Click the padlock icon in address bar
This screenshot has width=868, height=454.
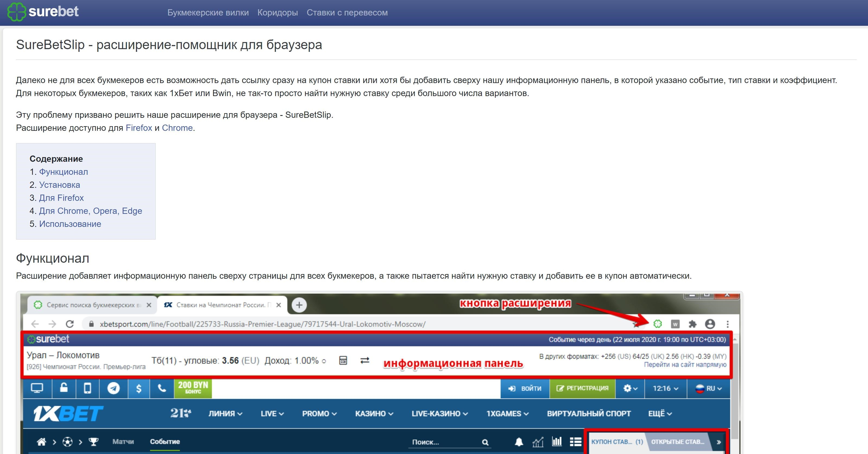(91, 324)
